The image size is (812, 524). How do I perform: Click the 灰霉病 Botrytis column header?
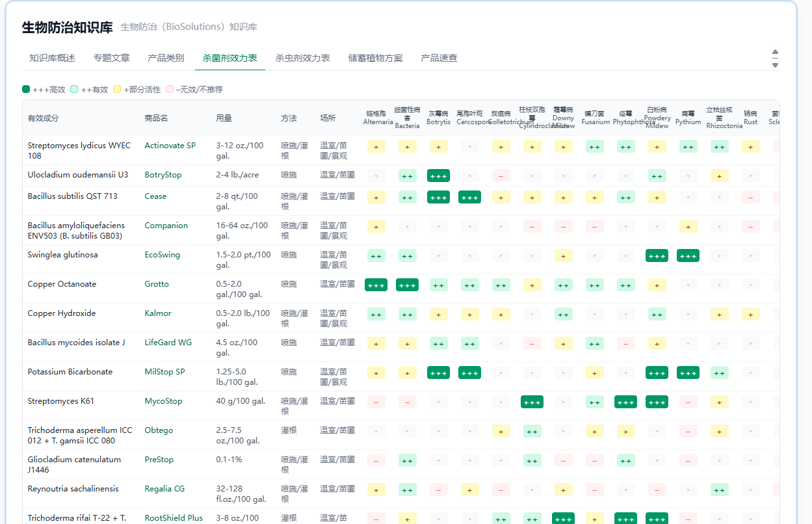438,118
